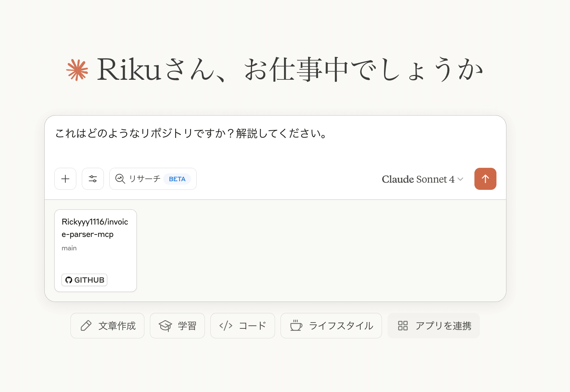Click the chevron next to Sonnet 4
Screen dimensions: 570x392
click(x=461, y=179)
